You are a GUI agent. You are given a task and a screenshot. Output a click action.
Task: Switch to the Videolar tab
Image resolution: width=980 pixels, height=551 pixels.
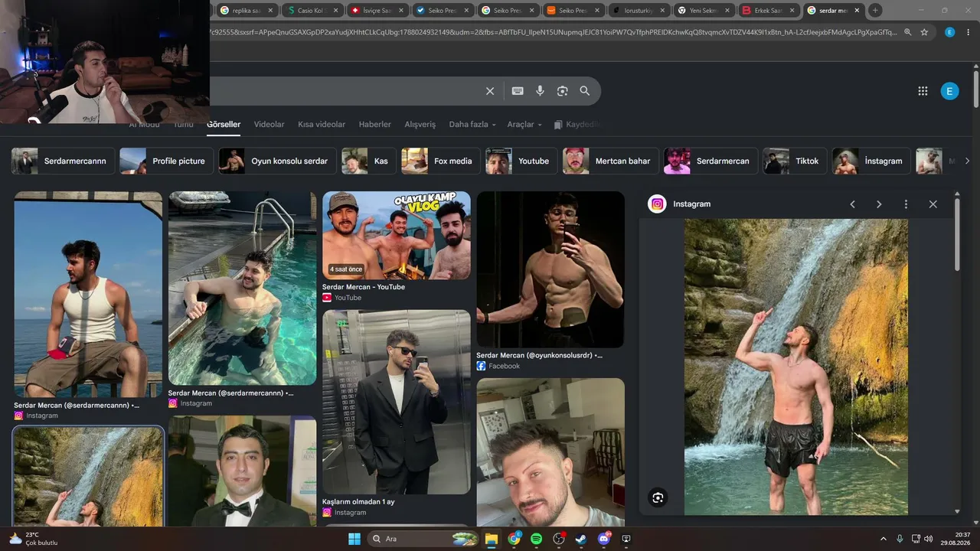click(269, 125)
